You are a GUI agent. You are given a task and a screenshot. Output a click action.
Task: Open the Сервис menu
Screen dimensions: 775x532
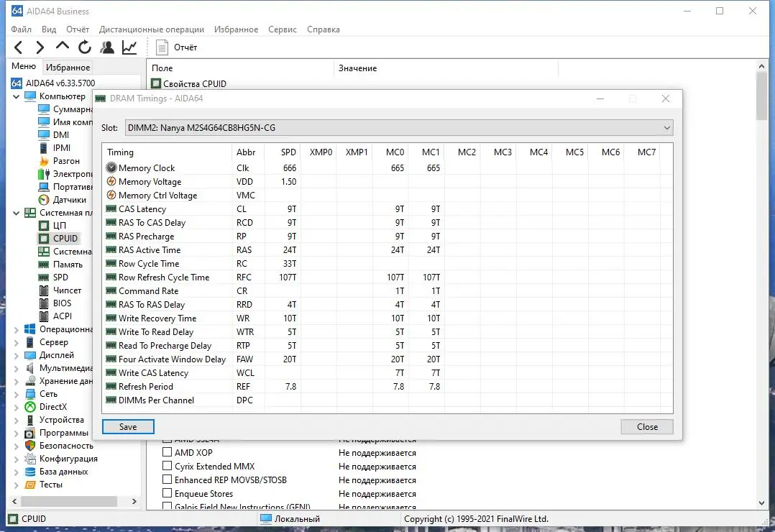coord(283,29)
